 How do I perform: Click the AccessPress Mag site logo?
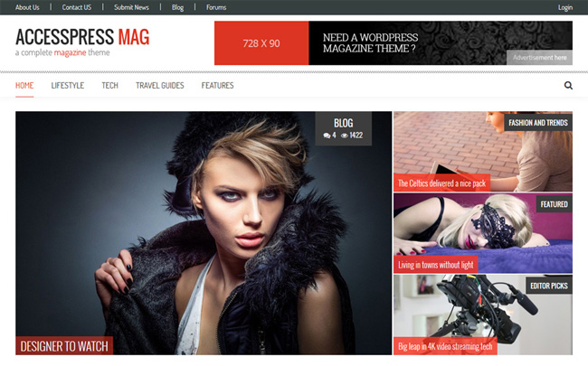82,37
